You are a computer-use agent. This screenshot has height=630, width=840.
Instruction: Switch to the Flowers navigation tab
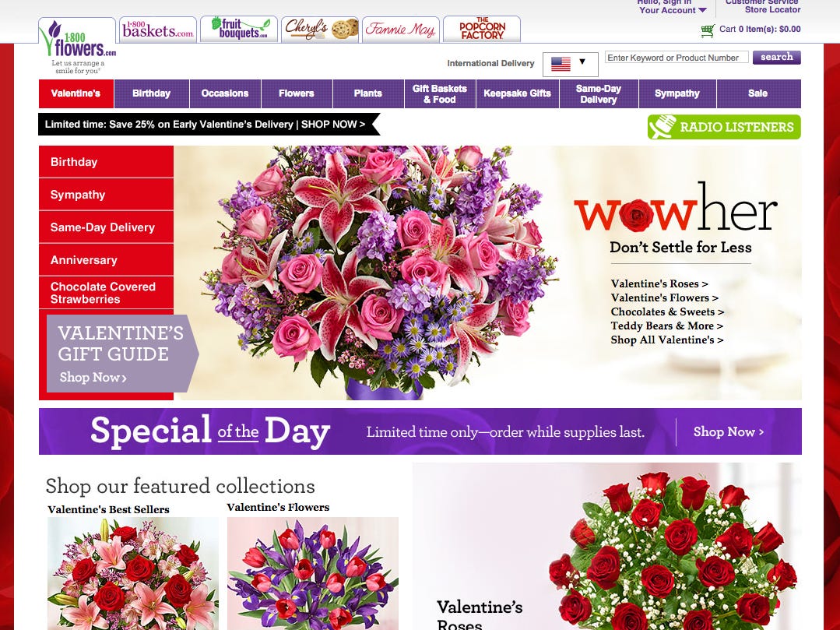[296, 93]
